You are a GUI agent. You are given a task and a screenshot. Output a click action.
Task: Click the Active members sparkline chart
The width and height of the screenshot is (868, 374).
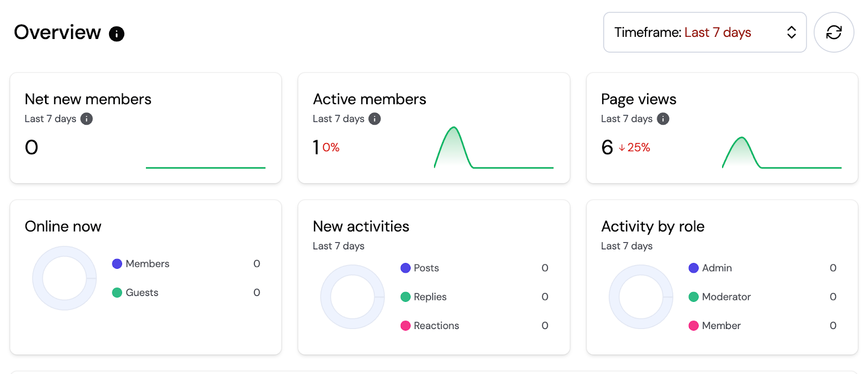(x=494, y=147)
